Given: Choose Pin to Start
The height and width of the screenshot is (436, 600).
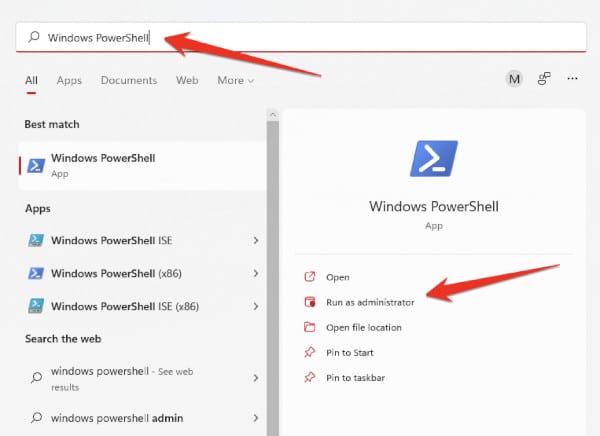Looking at the screenshot, I should tap(349, 353).
